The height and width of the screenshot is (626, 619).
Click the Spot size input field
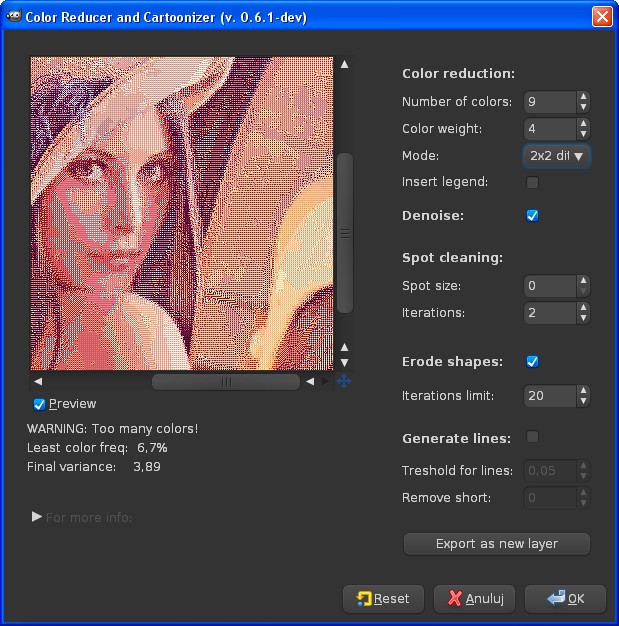point(550,286)
